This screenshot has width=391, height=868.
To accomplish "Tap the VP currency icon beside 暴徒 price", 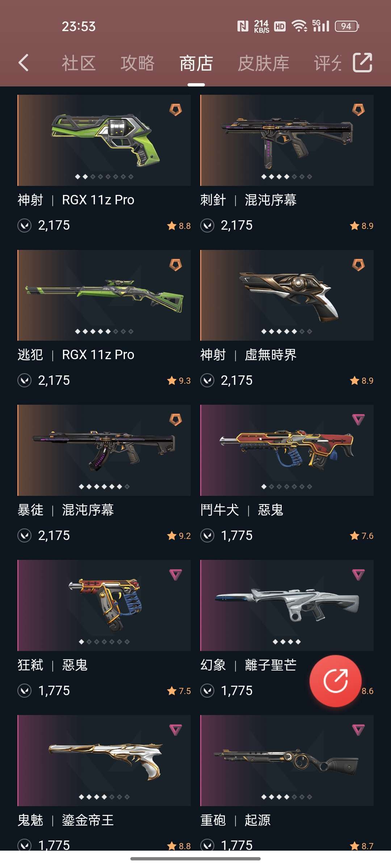I will pos(25,535).
